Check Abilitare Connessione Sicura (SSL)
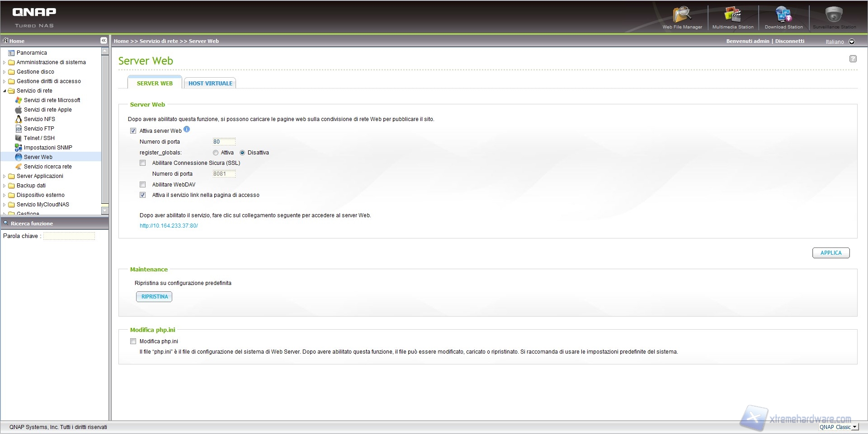The image size is (868, 434). [143, 163]
